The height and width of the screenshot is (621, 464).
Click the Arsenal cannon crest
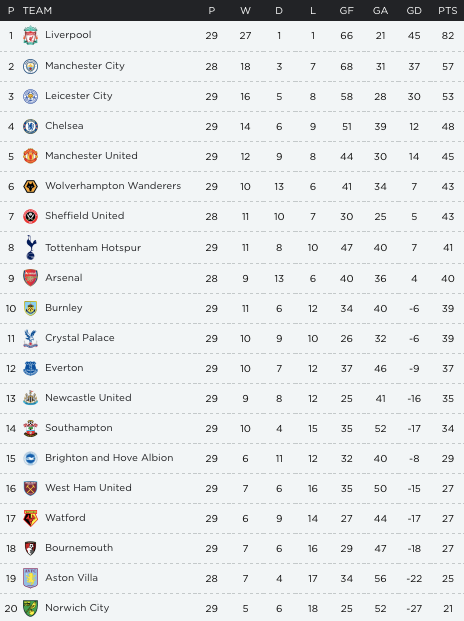pos(30,278)
